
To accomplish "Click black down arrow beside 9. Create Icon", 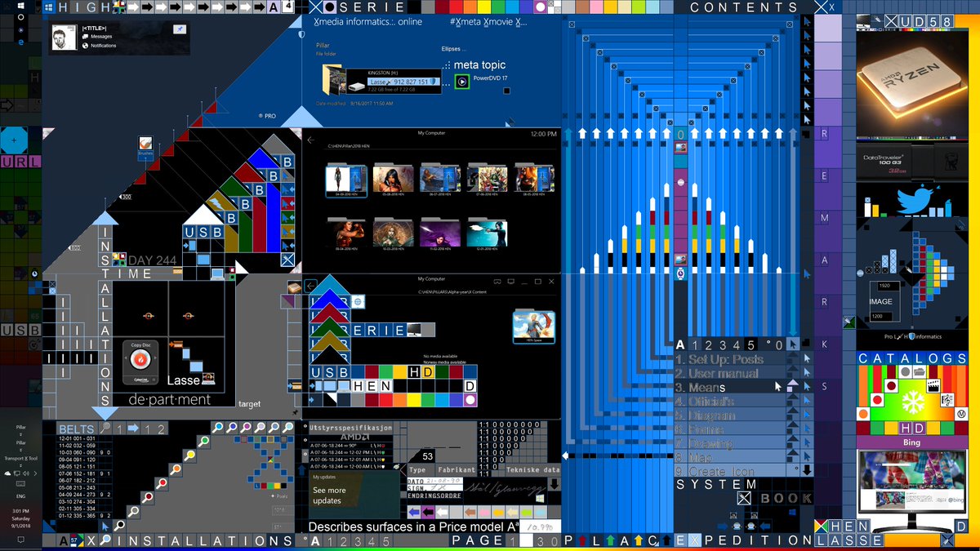I will (x=807, y=470).
